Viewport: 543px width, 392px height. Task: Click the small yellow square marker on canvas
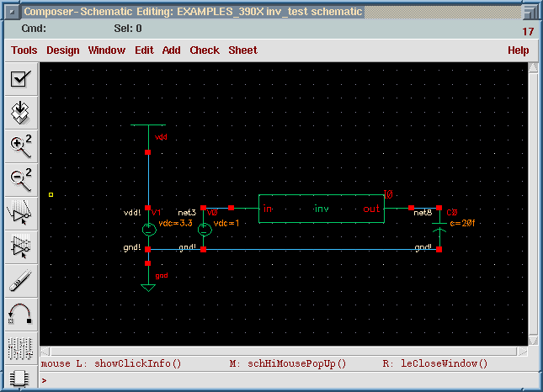pyautogui.click(x=51, y=195)
